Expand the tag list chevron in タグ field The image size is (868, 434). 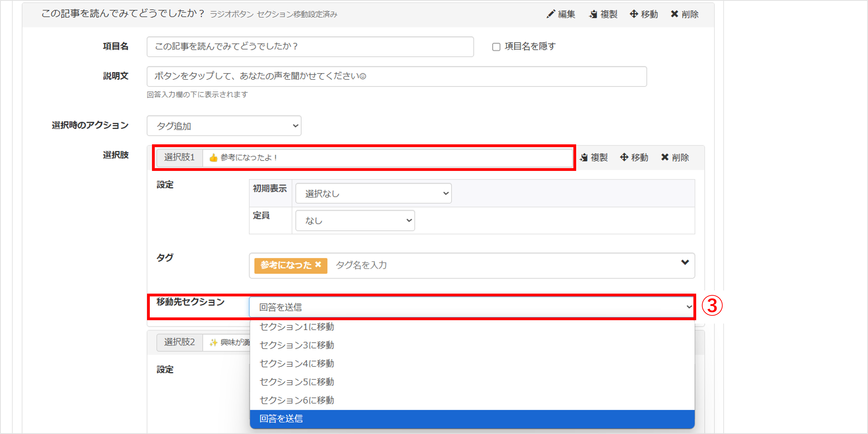point(685,262)
